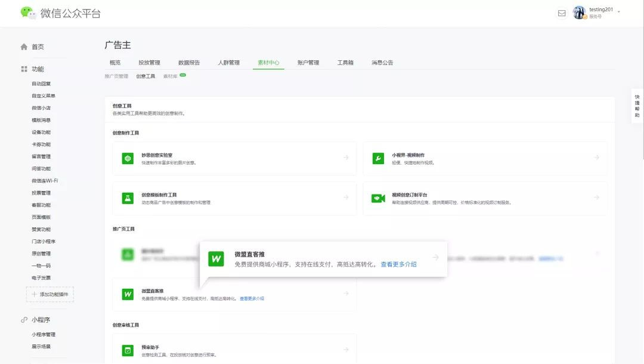This screenshot has height=364, width=644.
Task: Click the green badge next to 素材库
Action: (x=183, y=75)
